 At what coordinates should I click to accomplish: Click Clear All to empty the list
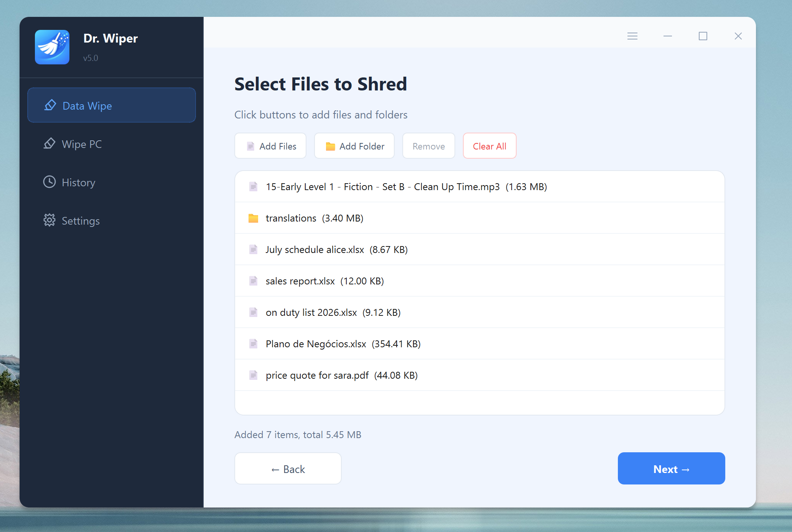(490, 146)
